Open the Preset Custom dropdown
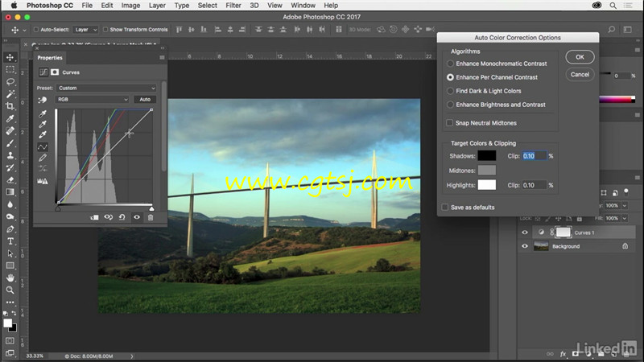Image resolution: width=644 pixels, height=362 pixels. pyautogui.click(x=106, y=88)
